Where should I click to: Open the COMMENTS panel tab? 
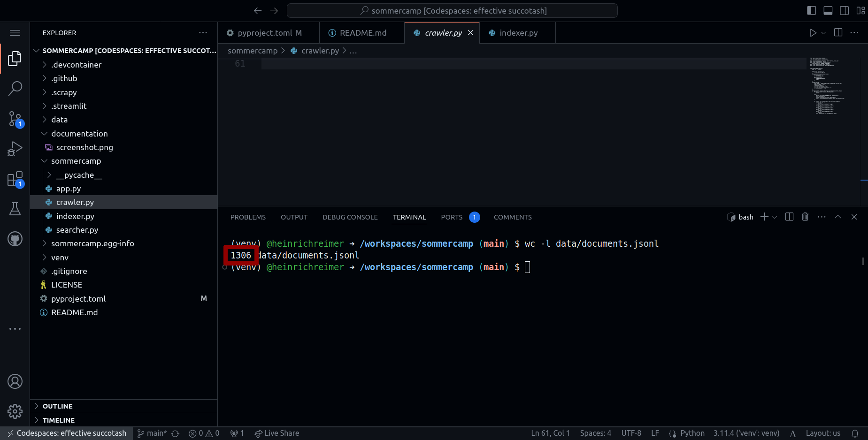(513, 217)
